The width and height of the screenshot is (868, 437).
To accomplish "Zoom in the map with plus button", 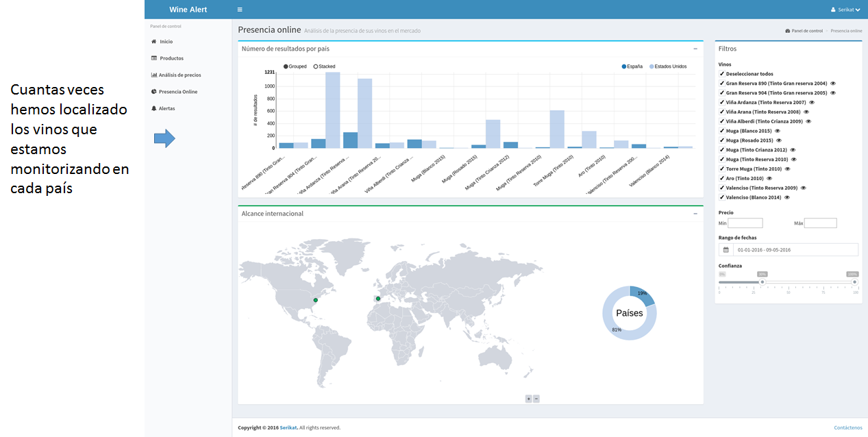I will (528, 399).
